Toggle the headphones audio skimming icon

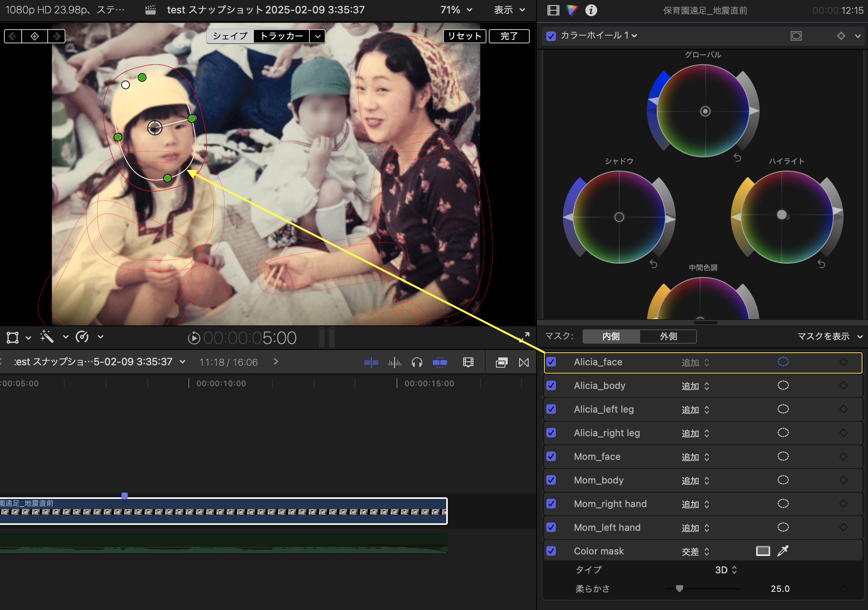[x=417, y=362]
